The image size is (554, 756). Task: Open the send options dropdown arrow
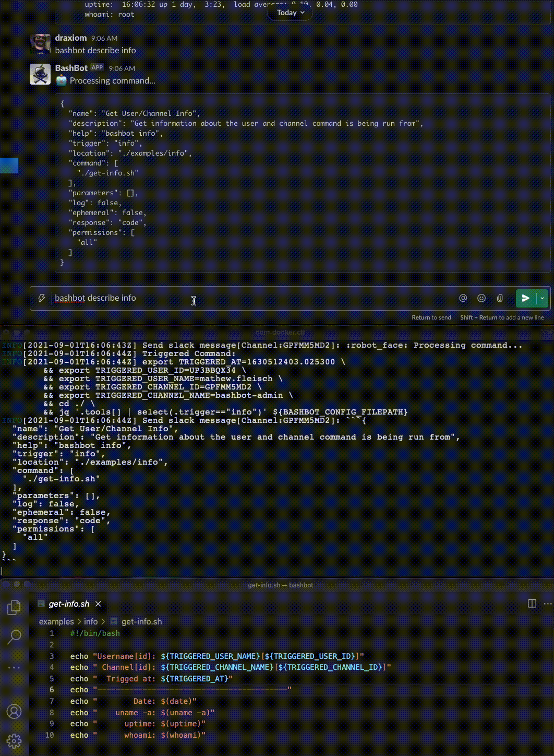click(x=543, y=298)
